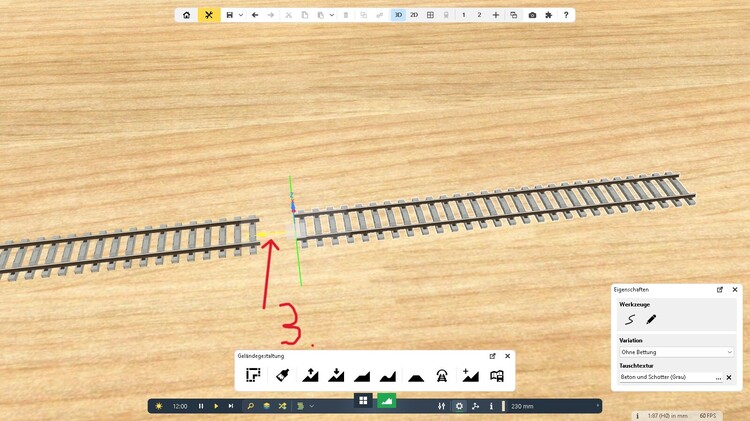Screen dimensions: 750x421
Task: Open the Variation dropdown Ohne Bettung
Action: 676,352
